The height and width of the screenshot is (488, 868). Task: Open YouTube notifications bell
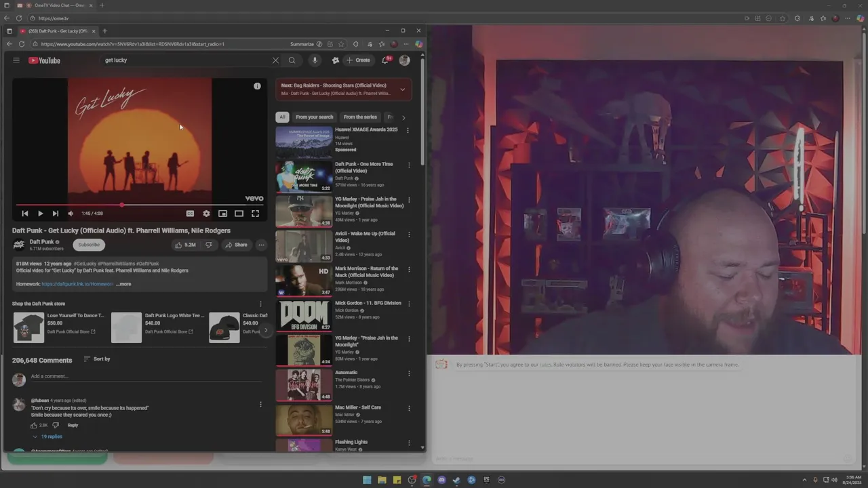click(x=385, y=60)
